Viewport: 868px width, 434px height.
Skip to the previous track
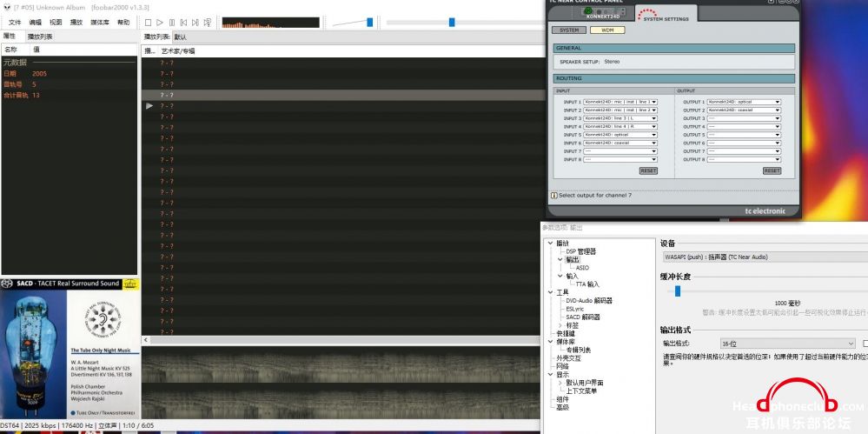183,23
